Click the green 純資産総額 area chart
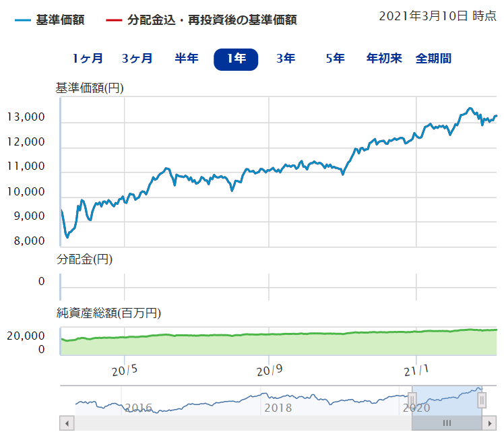 pos(270,344)
